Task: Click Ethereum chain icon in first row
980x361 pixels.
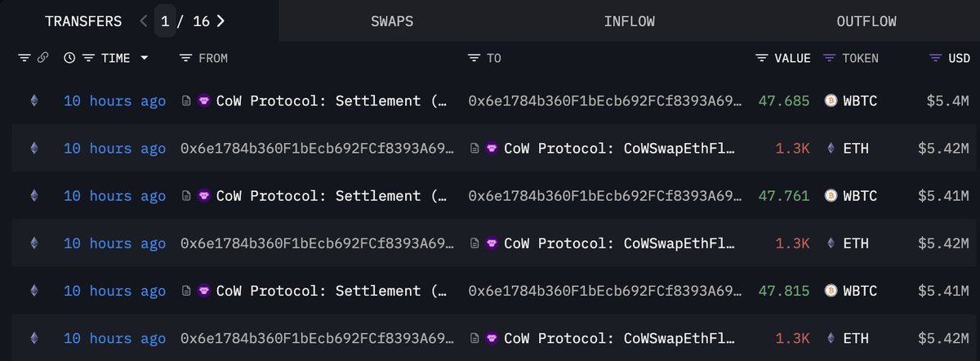Action: point(33,101)
